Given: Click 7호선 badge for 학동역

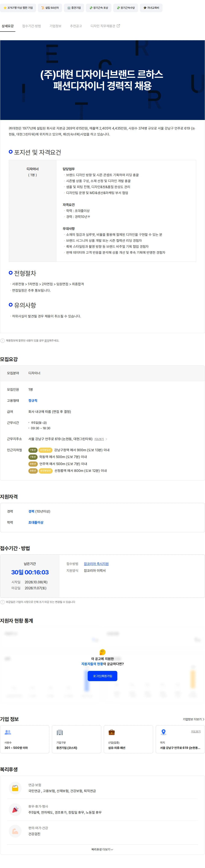Looking at the screenshot, I should click(33, 457).
